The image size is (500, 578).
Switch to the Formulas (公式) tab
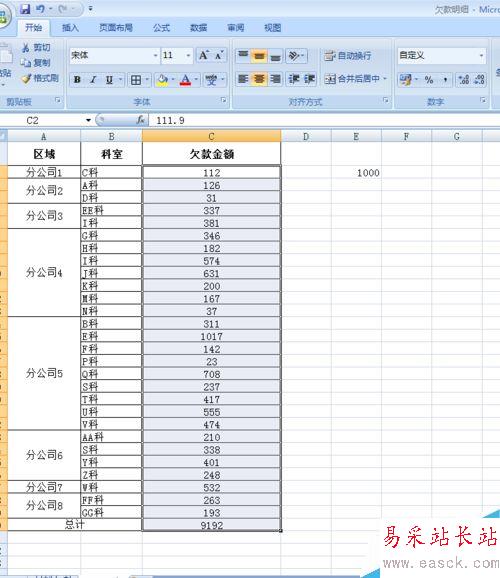click(x=162, y=28)
